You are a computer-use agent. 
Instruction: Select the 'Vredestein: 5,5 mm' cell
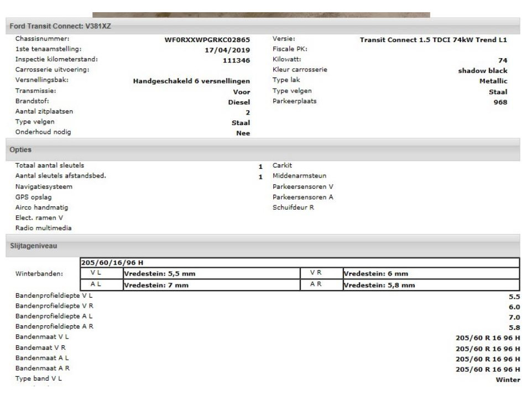(212, 274)
